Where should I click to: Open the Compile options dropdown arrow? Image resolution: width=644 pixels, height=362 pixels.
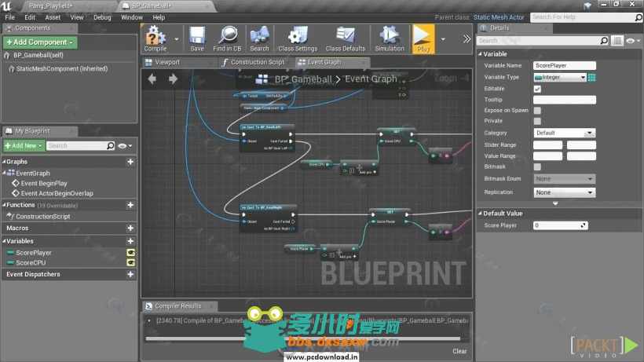177,39
